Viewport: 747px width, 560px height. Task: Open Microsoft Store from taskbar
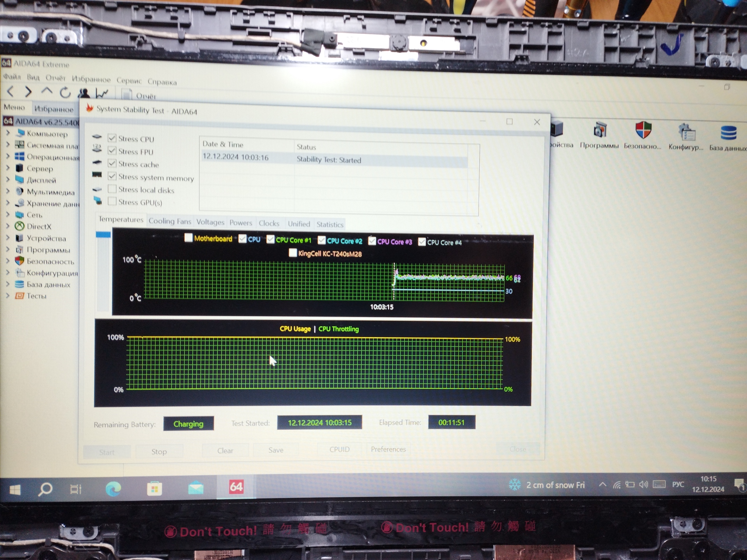tap(154, 488)
